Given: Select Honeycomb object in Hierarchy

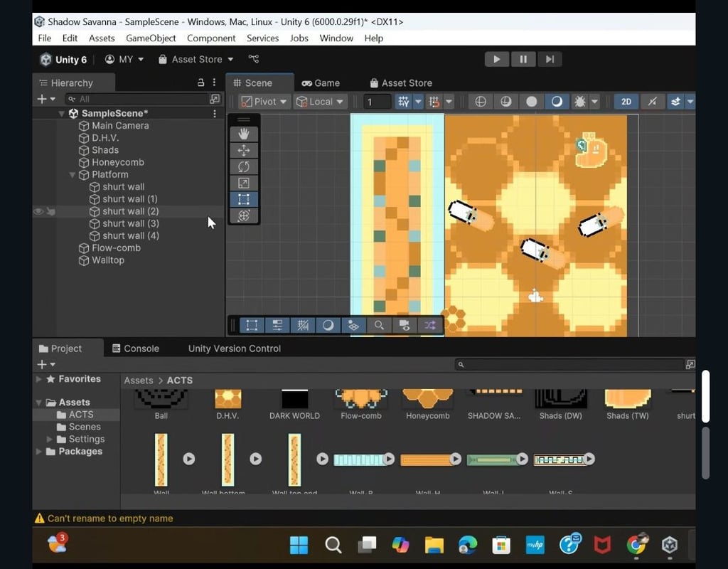Looking at the screenshot, I should pos(118,163).
